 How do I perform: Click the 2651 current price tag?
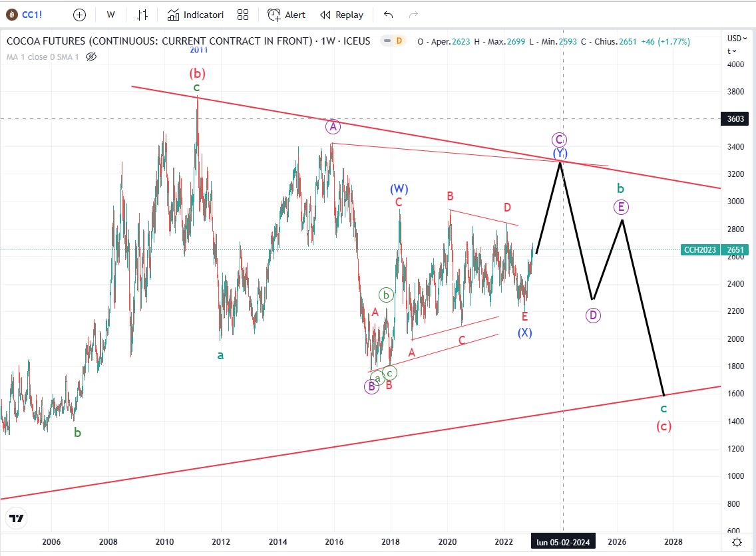(735, 249)
